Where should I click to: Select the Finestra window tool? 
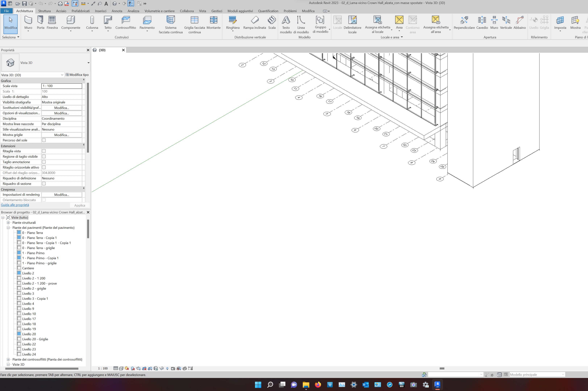(52, 23)
